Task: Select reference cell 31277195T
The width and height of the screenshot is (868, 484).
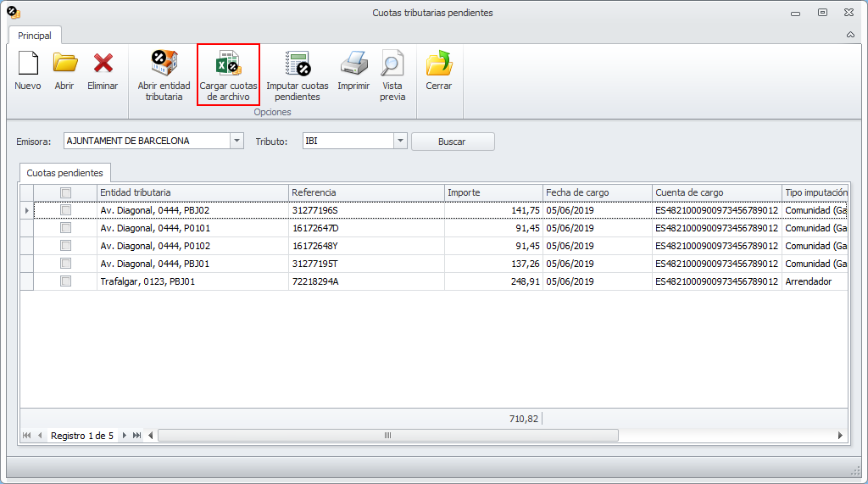Action: [366, 264]
